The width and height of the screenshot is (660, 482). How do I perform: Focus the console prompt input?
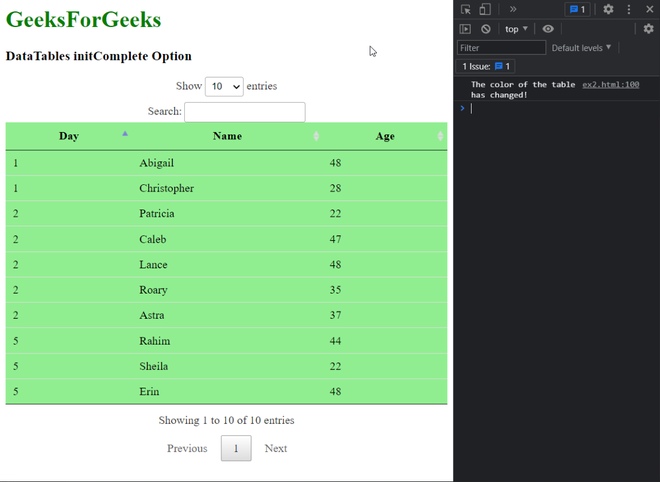pyautogui.click(x=564, y=109)
